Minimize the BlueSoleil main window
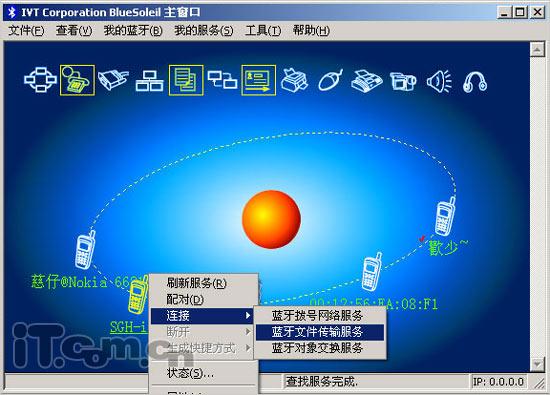Image resolution: width=550 pixels, height=395 pixels. pyautogui.click(x=504, y=13)
